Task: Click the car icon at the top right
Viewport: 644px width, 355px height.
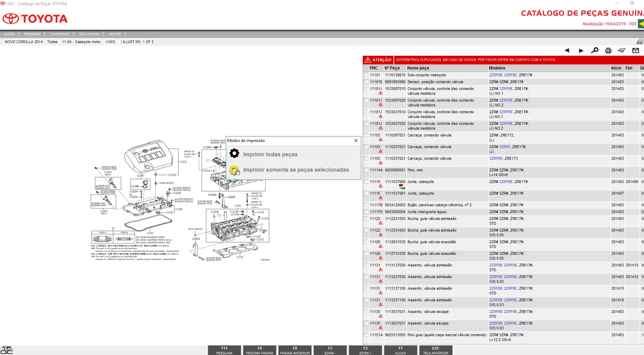Action: [639, 41]
